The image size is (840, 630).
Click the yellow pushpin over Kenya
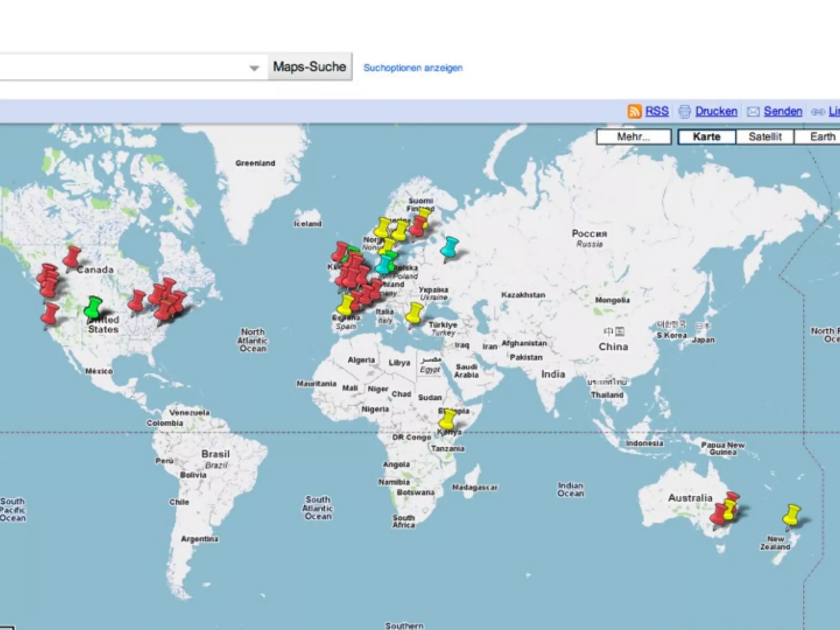tap(447, 420)
